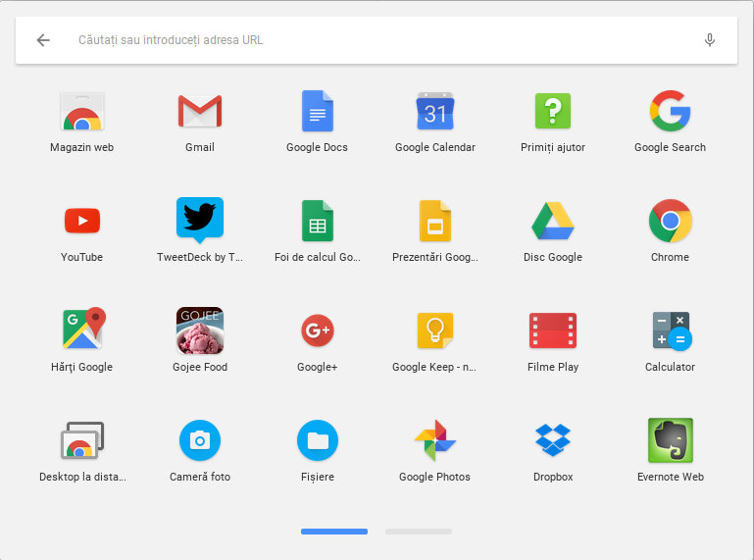The height and width of the screenshot is (560, 754).
Task: Launch TweetDeck by Twitter
Action: click(200, 220)
